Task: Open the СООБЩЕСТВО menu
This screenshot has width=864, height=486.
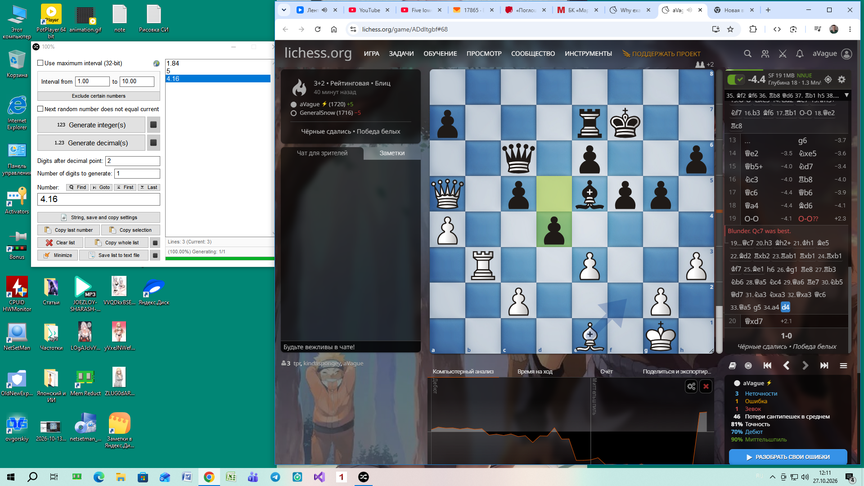Action: [533, 53]
